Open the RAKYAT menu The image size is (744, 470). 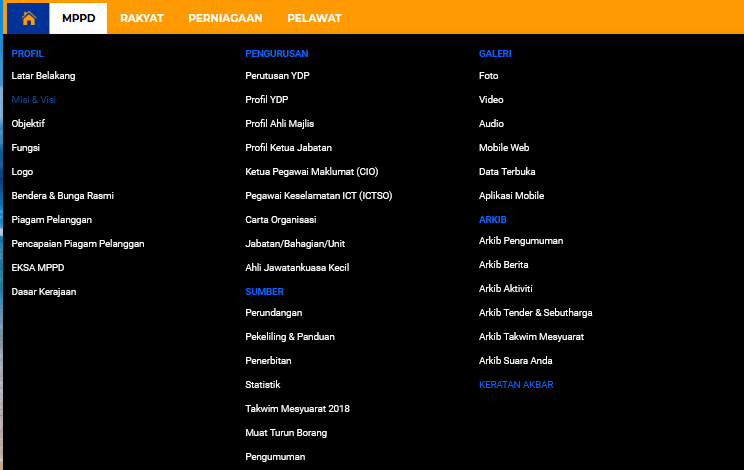141,18
